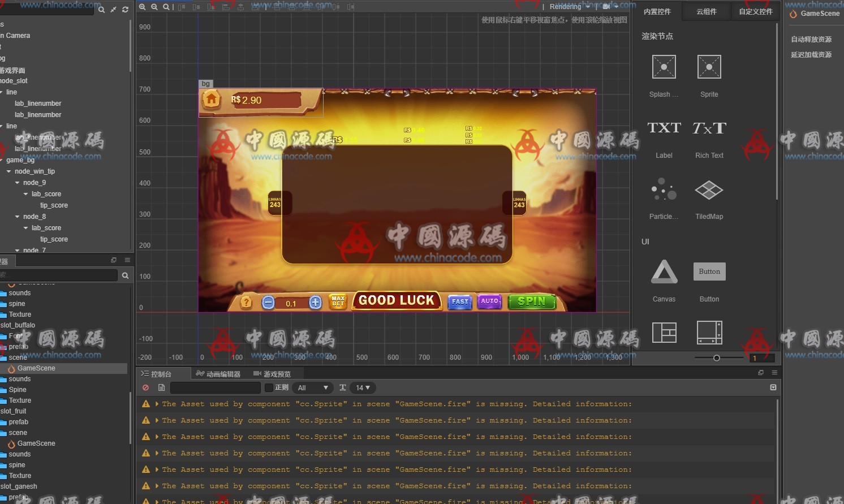Switch to the 动画编辑器 tab

point(218,374)
